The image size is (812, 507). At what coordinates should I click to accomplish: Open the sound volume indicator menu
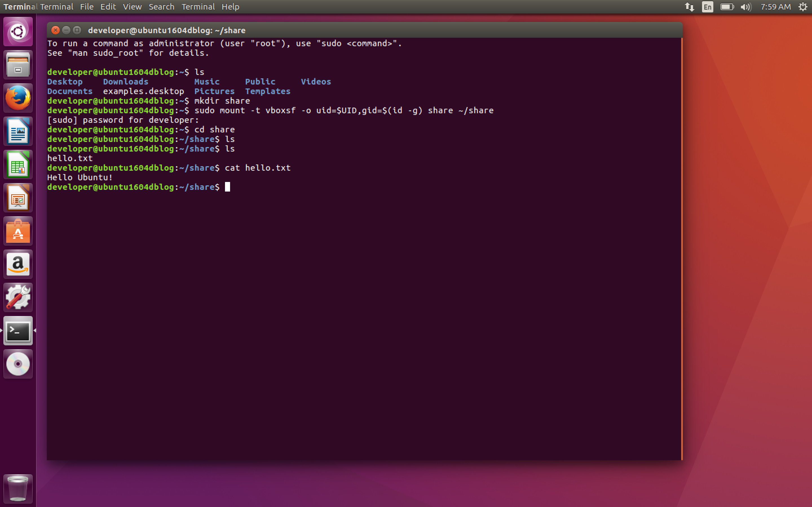[x=745, y=7]
